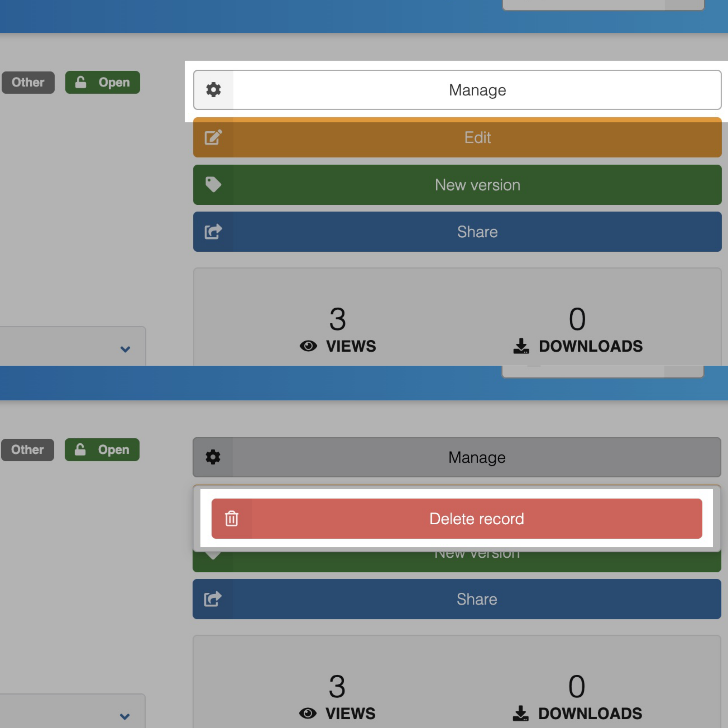
Task: Click the tag icon beside New version
Action: point(213,185)
